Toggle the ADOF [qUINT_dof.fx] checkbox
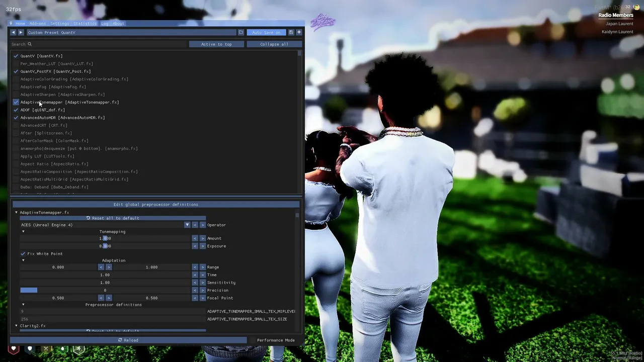644x362 pixels. [16, 110]
